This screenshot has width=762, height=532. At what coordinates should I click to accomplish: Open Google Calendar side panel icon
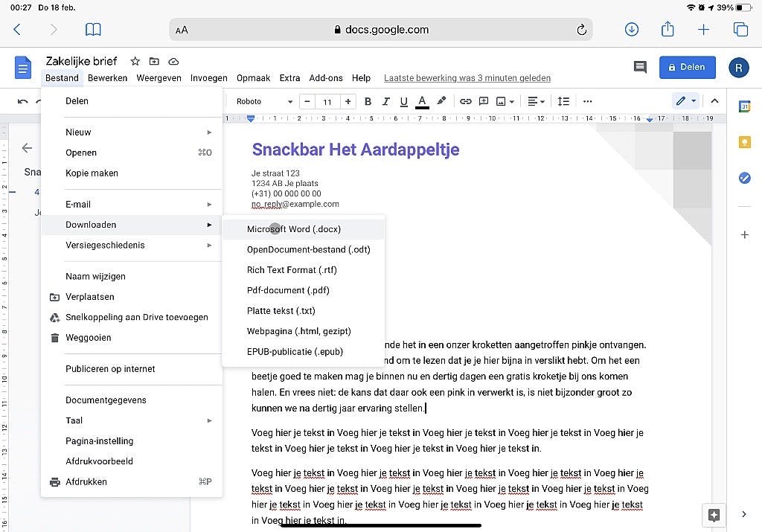pos(744,106)
